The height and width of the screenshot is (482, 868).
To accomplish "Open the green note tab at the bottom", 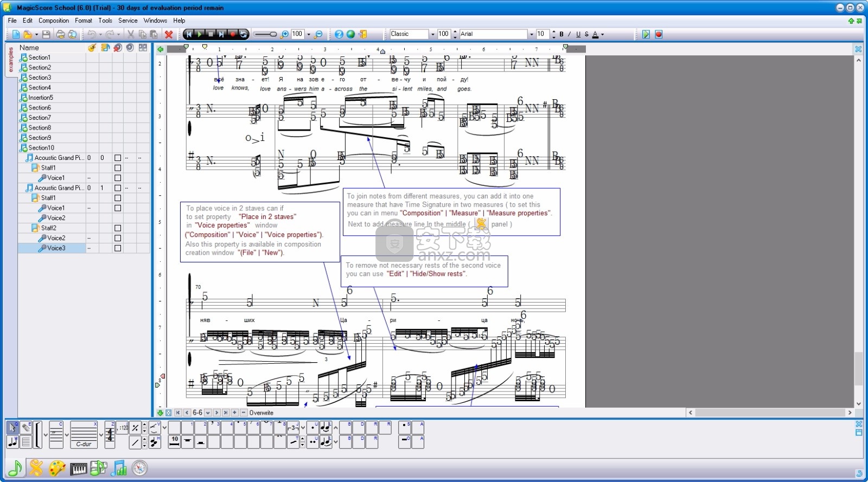I will [15, 467].
